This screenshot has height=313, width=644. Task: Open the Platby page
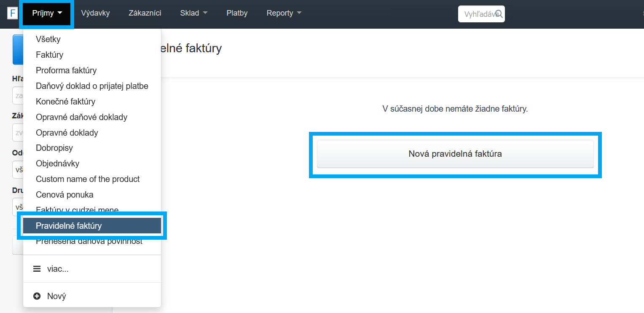click(x=237, y=13)
